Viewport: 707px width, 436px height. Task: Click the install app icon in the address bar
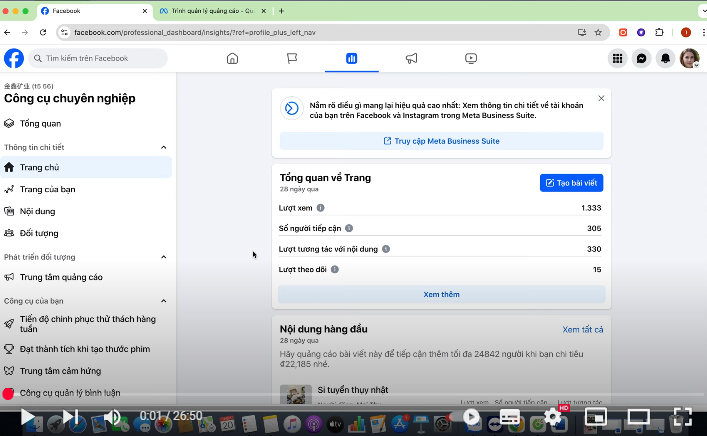pos(582,32)
